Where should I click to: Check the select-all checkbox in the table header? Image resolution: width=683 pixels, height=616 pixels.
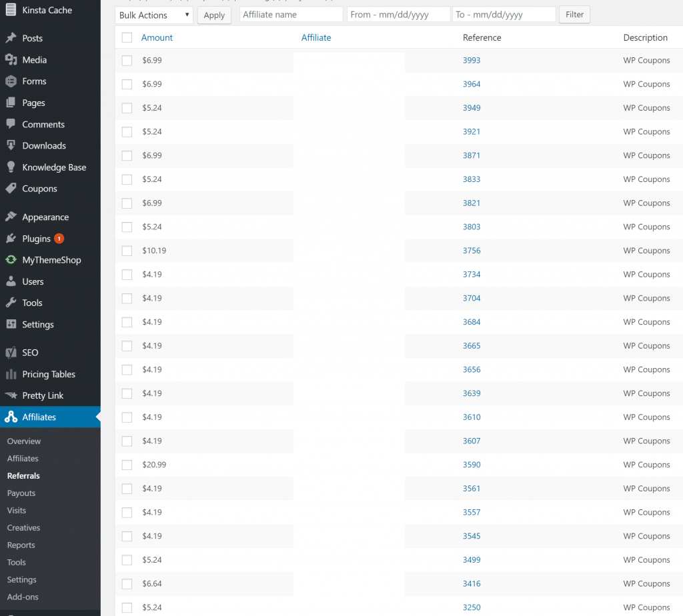126,37
